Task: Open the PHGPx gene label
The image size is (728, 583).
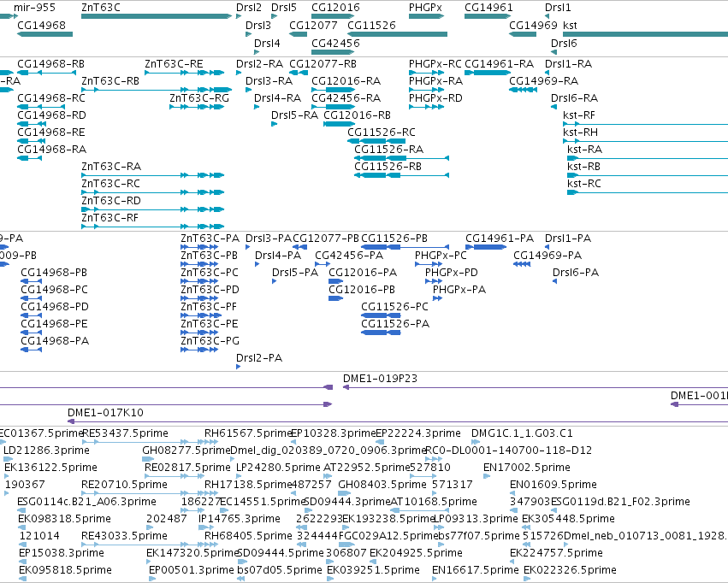Action: tap(425, 8)
